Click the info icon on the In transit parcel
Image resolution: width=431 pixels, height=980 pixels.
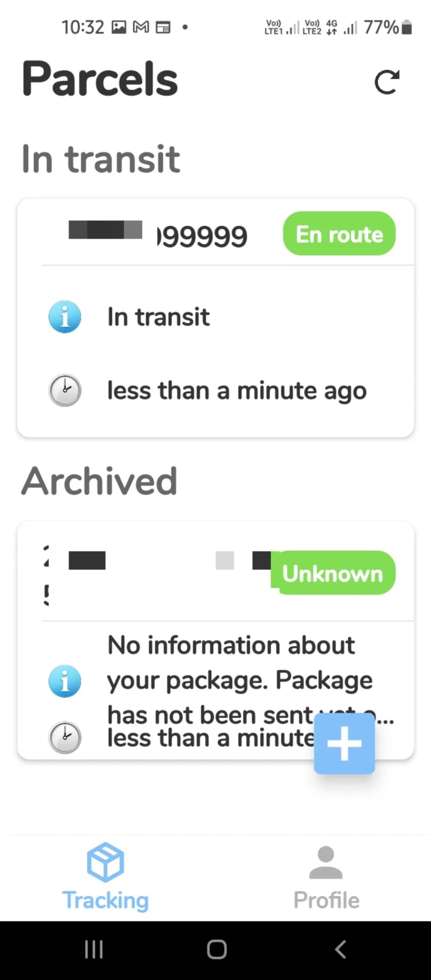[x=65, y=317]
